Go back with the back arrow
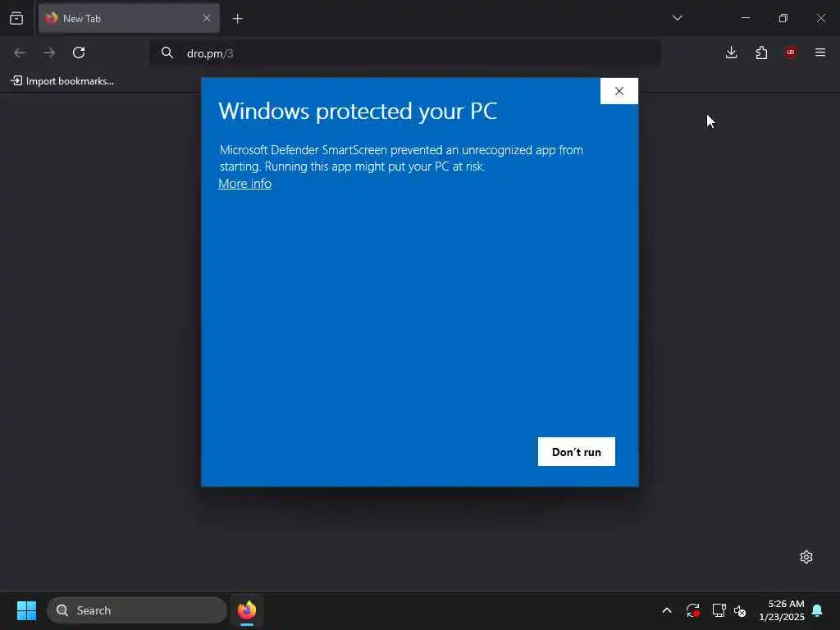Viewport: 840px width, 630px height. pyautogui.click(x=20, y=52)
